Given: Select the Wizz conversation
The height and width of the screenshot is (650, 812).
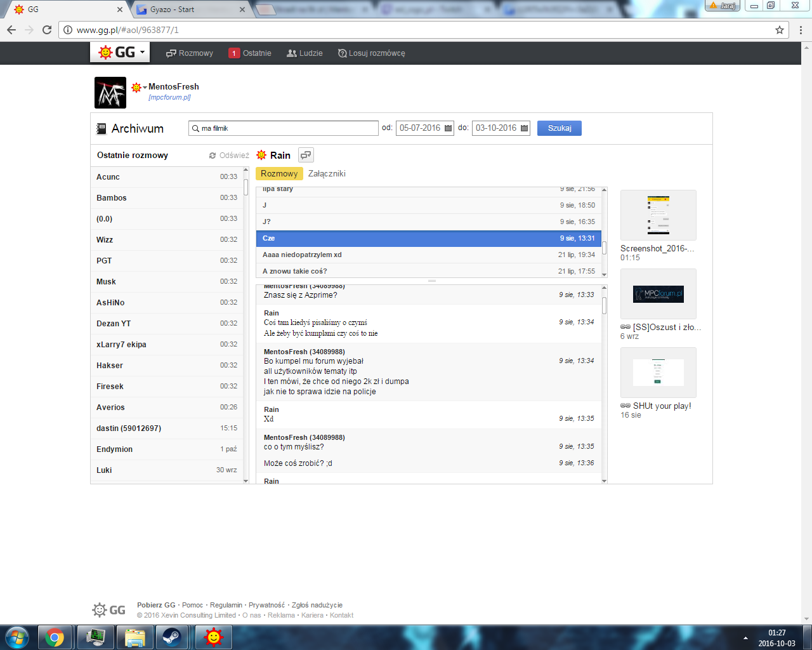Looking at the screenshot, I should [167, 240].
